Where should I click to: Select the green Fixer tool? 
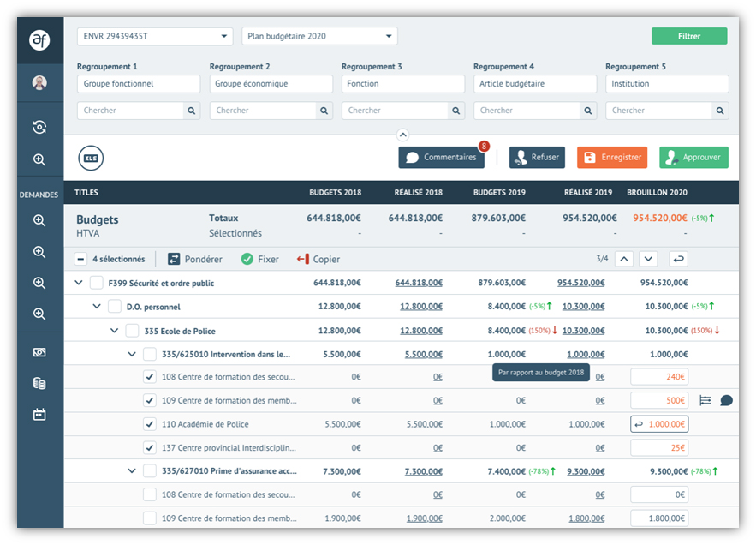click(x=259, y=260)
